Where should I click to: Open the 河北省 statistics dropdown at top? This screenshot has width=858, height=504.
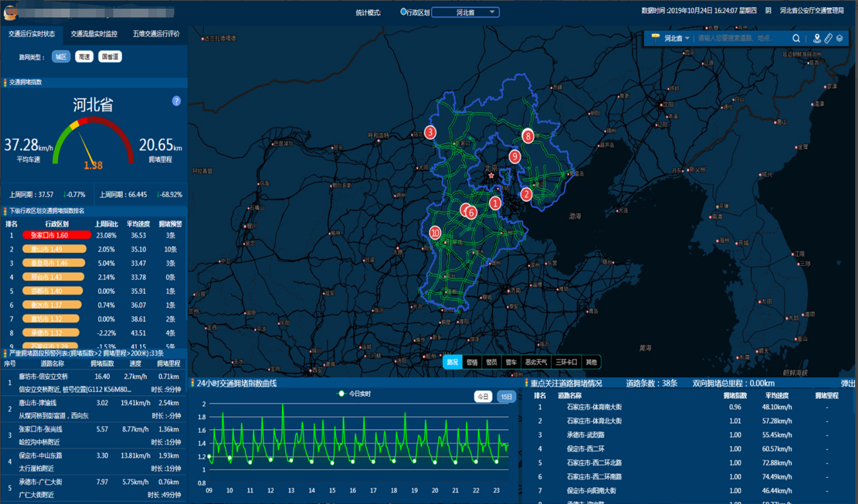pos(466,12)
